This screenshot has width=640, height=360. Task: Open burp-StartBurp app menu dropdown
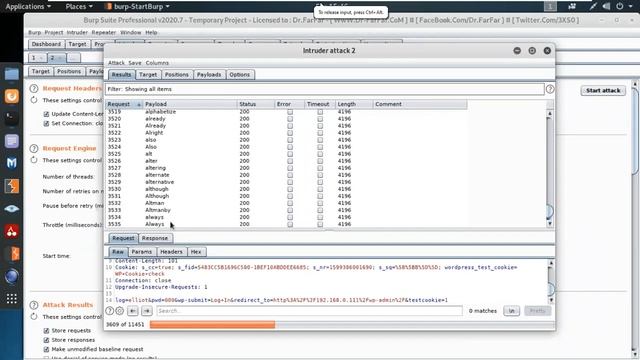click(137, 6)
